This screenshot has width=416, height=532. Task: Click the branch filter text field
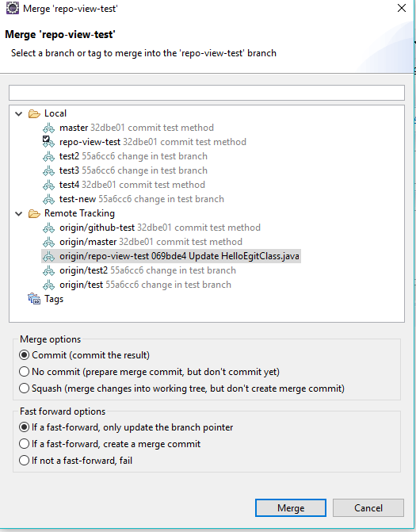click(207, 93)
